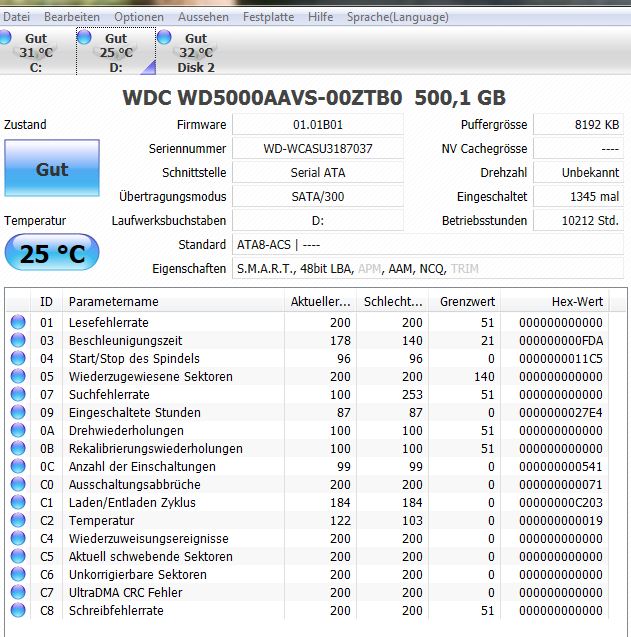631x637 pixels.
Task: Click the Parametername column header
Action: [x=173, y=301]
